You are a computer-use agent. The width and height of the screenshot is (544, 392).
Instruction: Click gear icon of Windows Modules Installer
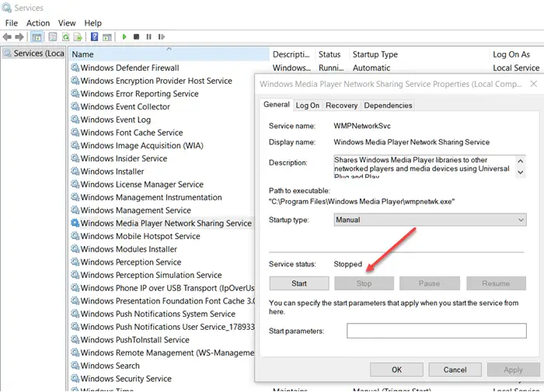75,249
